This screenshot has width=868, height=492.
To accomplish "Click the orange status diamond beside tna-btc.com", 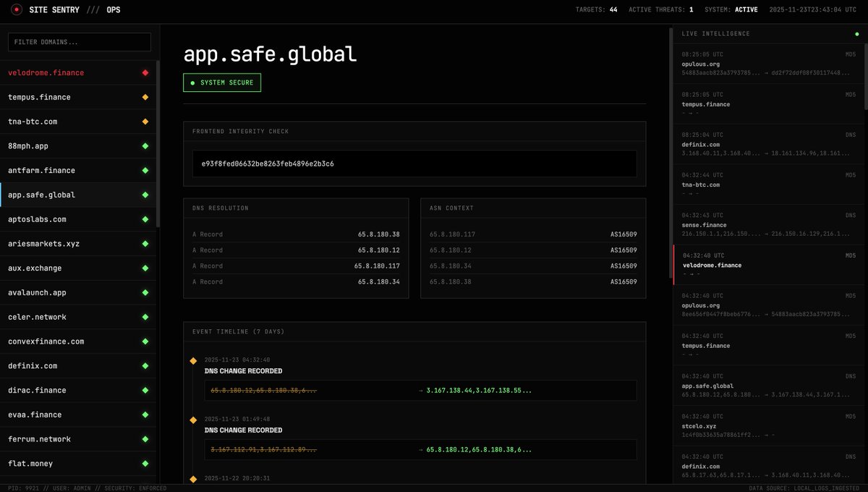I will [145, 122].
